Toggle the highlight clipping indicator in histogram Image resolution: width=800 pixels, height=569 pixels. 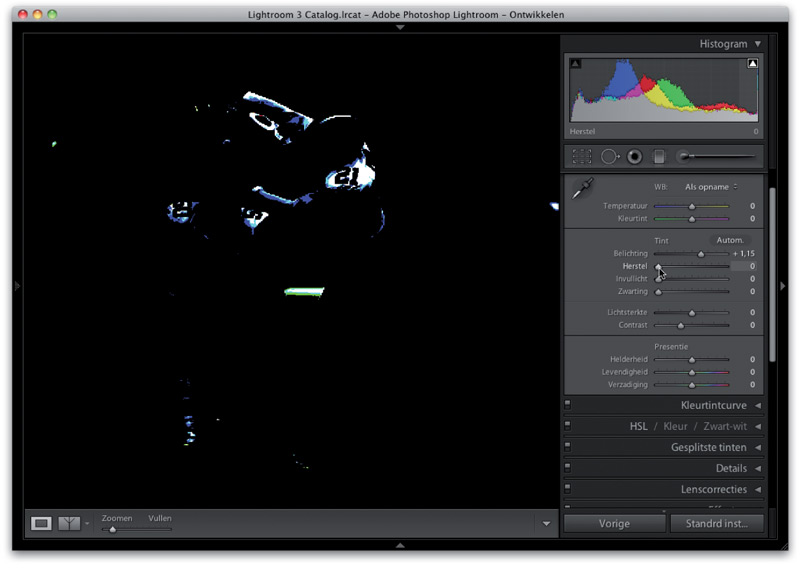pyautogui.click(x=753, y=63)
